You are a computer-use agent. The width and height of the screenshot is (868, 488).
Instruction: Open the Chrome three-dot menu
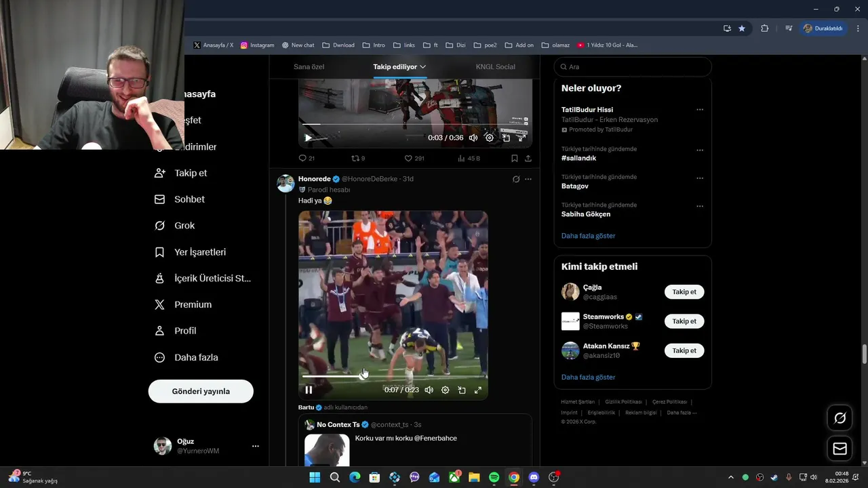(x=858, y=28)
